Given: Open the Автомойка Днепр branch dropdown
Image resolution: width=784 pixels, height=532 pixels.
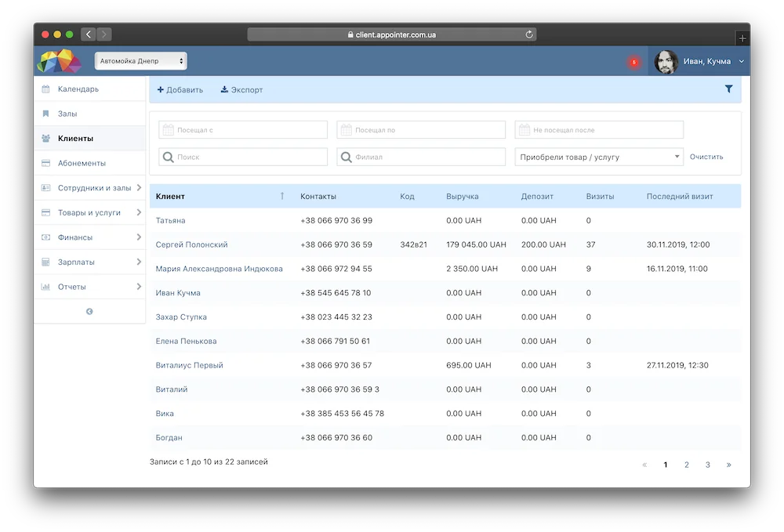Looking at the screenshot, I should click(141, 61).
